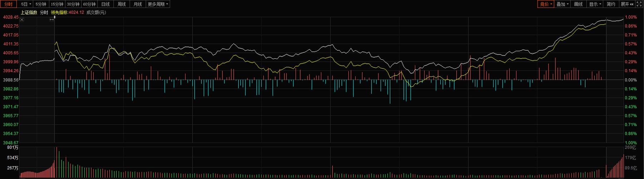This screenshot has width=644, height=179.
Task: Click the 267万 volume axis label
Action: click(13, 168)
